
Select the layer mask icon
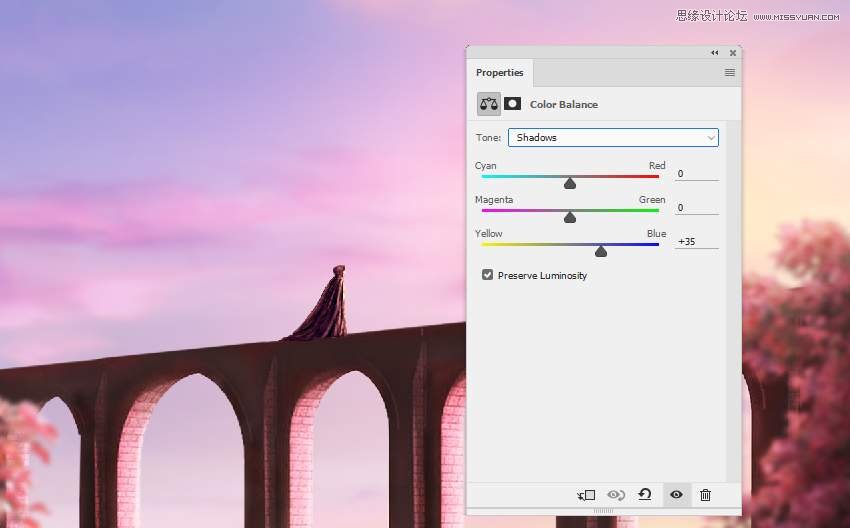[512, 104]
